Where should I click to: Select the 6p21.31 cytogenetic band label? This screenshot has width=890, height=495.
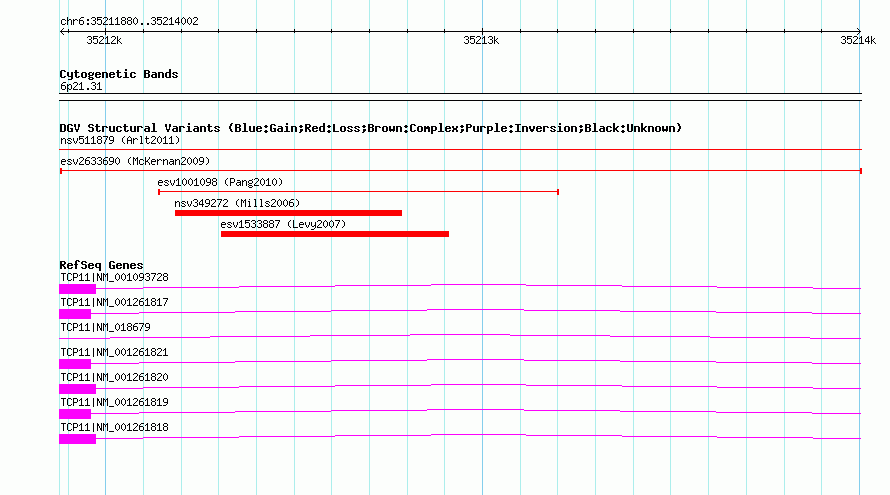click(x=81, y=86)
